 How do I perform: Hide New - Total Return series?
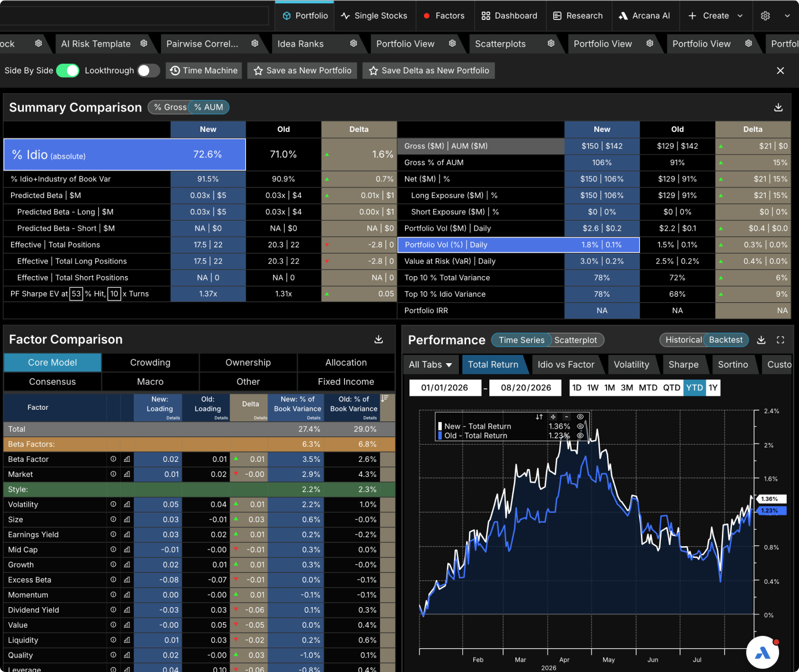[580, 426]
